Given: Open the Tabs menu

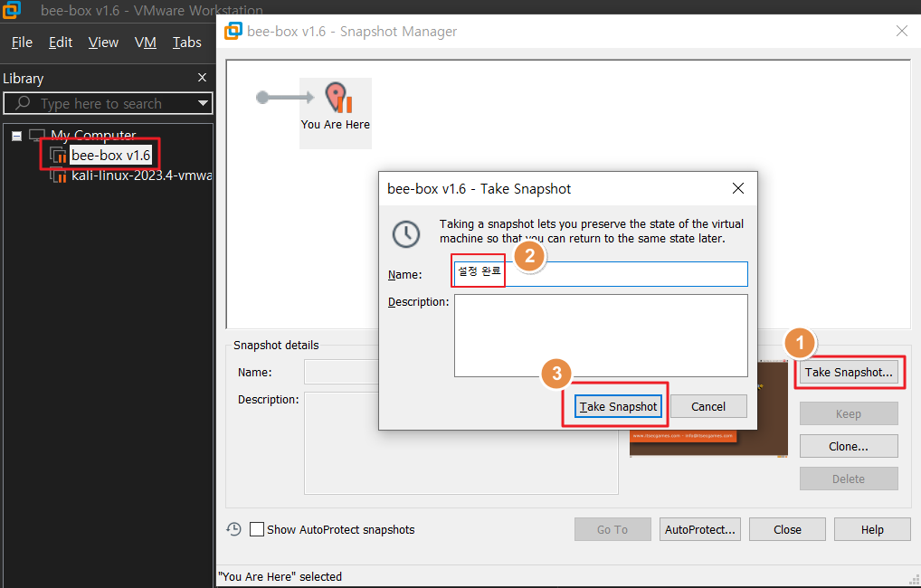Looking at the screenshot, I should coord(186,43).
